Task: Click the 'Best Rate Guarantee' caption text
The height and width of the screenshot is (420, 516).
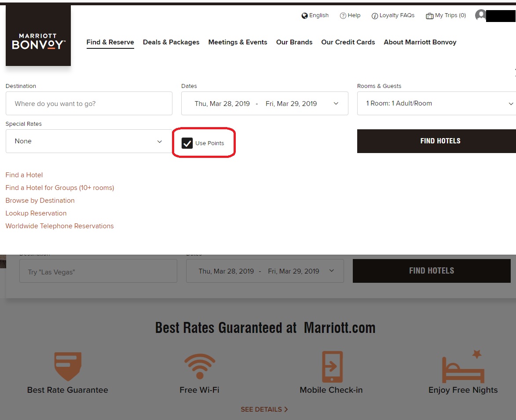Action: click(x=67, y=390)
